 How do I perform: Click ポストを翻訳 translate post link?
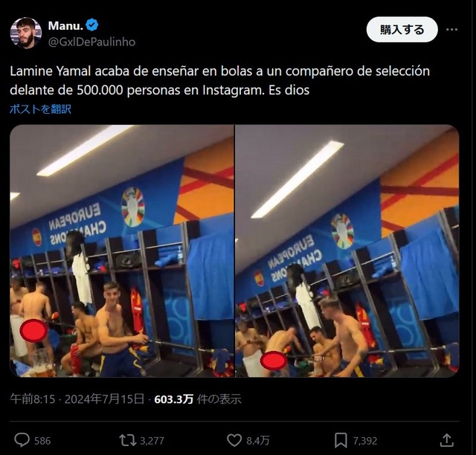pos(40,109)
